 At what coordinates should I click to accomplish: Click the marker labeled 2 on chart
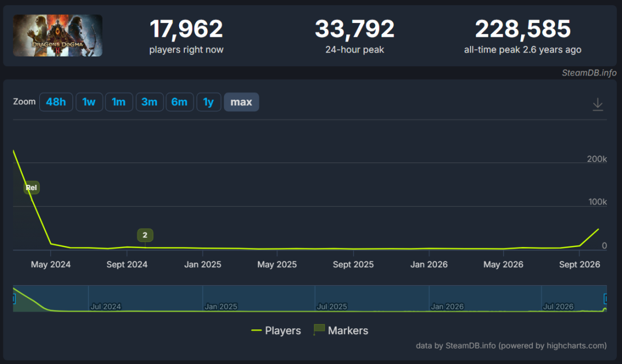tap(145, 235)
